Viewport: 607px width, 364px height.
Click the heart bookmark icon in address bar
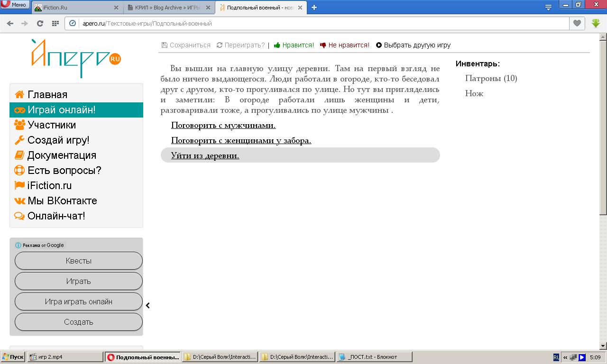point(577,23)
